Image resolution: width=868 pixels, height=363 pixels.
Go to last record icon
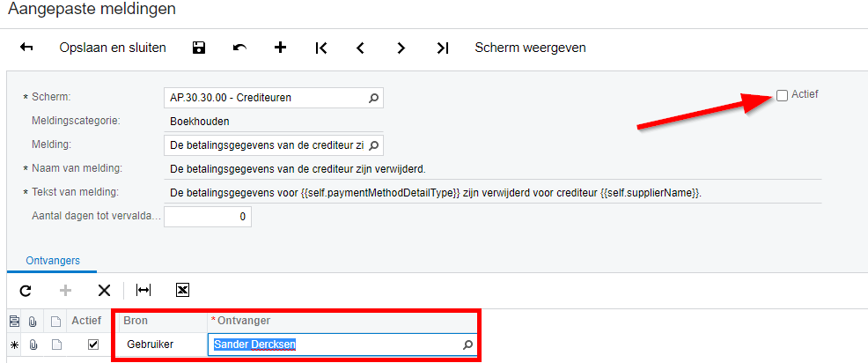442,48
